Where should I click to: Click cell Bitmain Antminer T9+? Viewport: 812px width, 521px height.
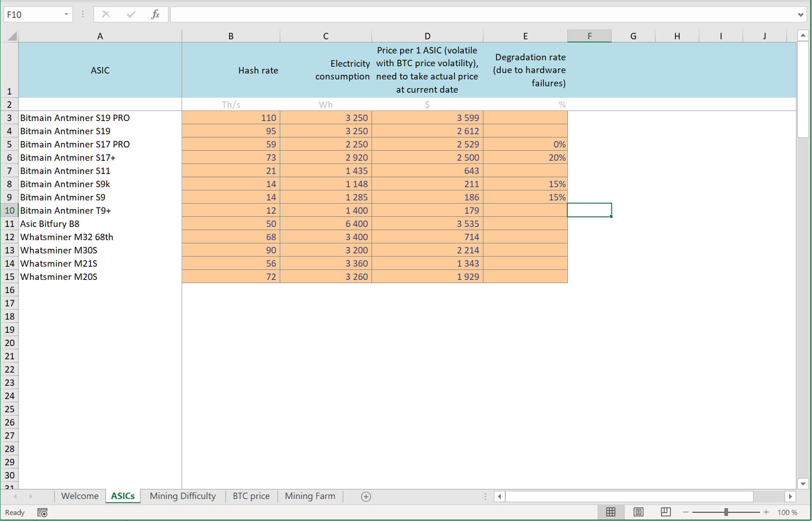(x=100, y=210)
